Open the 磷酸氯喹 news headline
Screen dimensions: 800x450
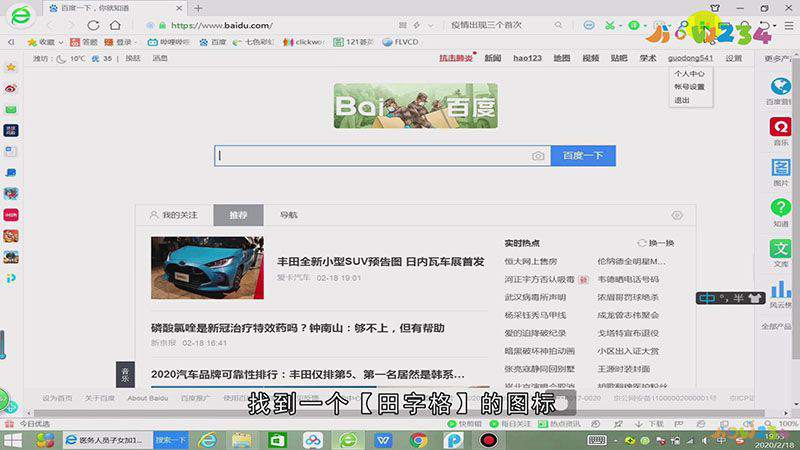[298, 328]
